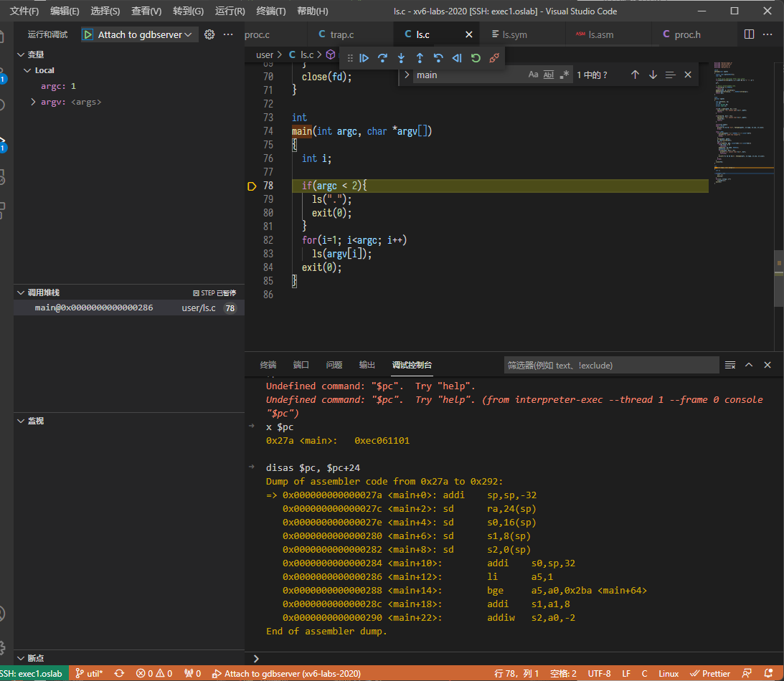Viewport: 784px width, 681px height.
Task: Click the Step Into debug icon
Action: (401, 58)
